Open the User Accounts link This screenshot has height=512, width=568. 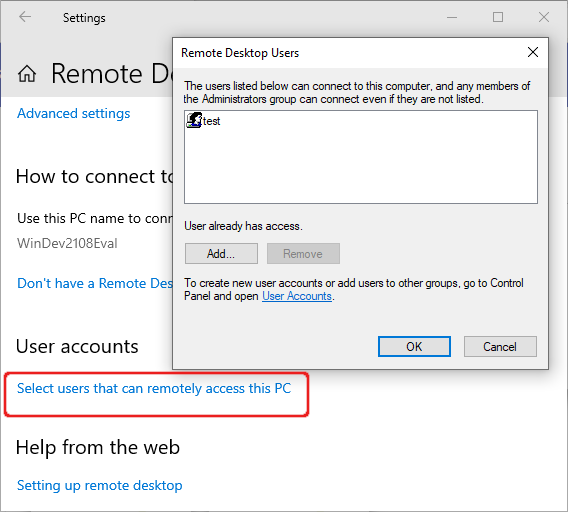[297, 296]
